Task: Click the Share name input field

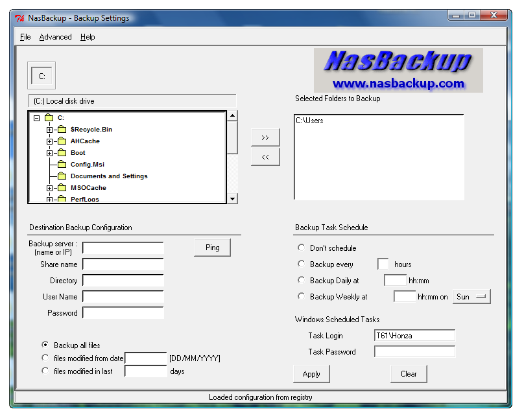Action: (123, 264)
